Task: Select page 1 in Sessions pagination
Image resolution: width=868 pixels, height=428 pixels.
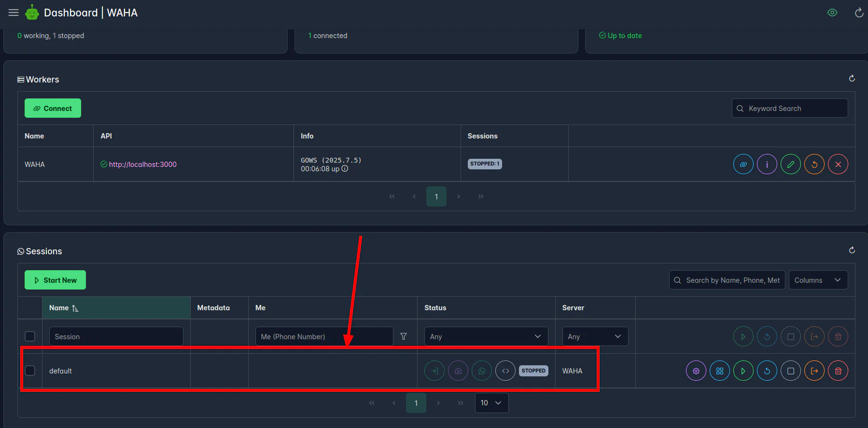Action: [x=416, y=403]
